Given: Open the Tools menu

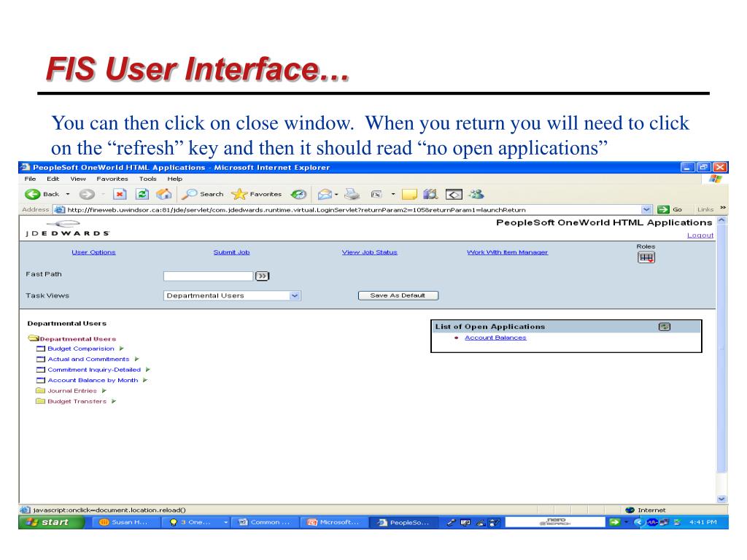Looking at the screenshot, I should tap(147, 179).
